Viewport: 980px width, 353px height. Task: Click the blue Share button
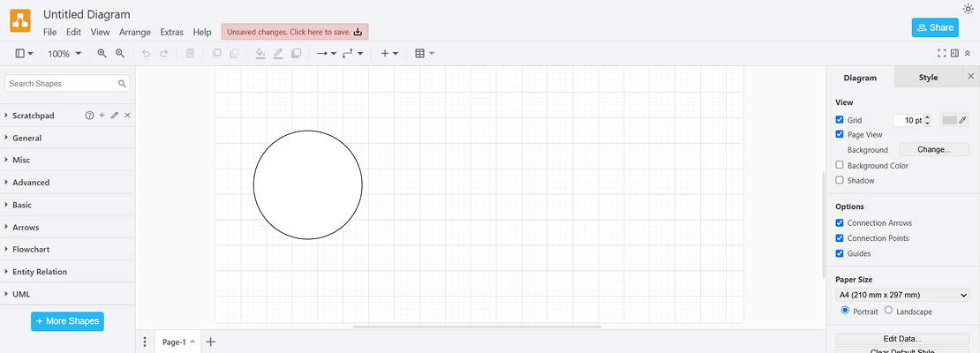[x=934, y=27]
